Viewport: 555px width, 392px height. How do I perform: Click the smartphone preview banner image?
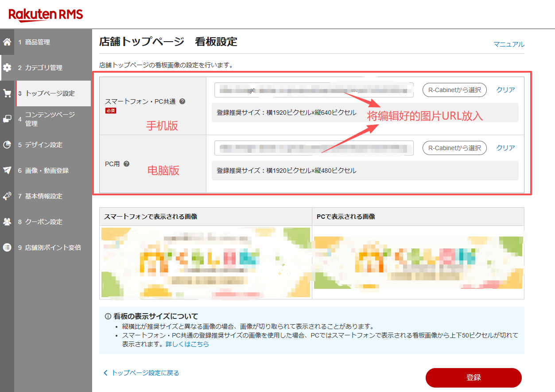pos(206,262)
